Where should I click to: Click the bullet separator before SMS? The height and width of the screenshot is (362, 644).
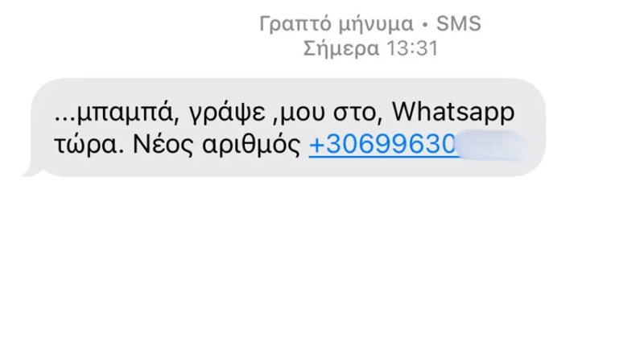pyautogui.click(x=425, y=25)
